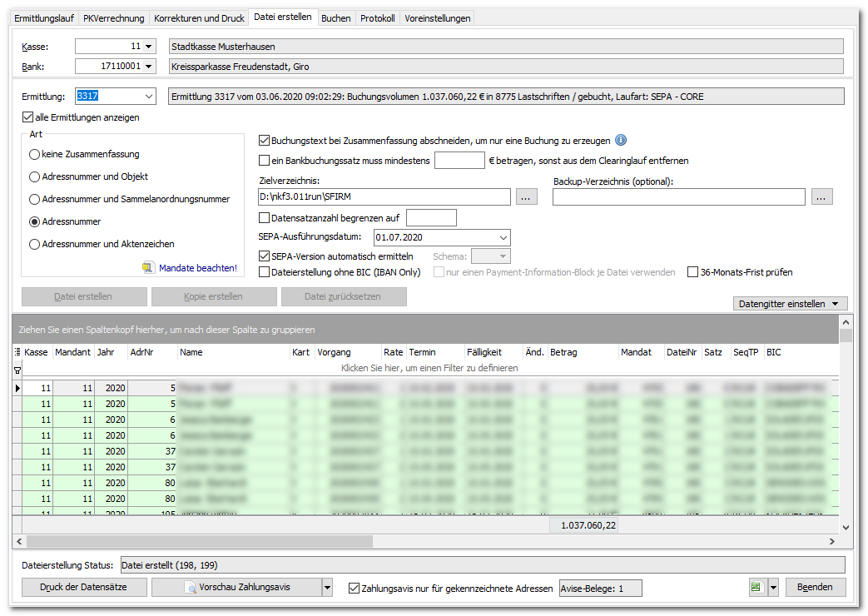Open the SEPA-Ausführungsdatum date dropdown
Image resolution: width=868 pixels, height=616 pixels.
click(x=503, y=237)
